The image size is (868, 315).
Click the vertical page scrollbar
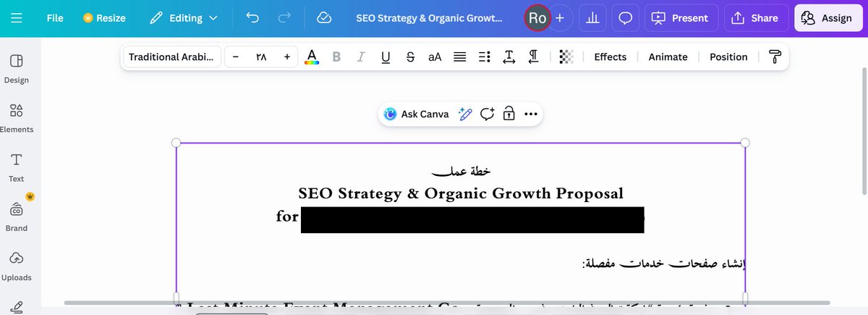pos(864,130)
